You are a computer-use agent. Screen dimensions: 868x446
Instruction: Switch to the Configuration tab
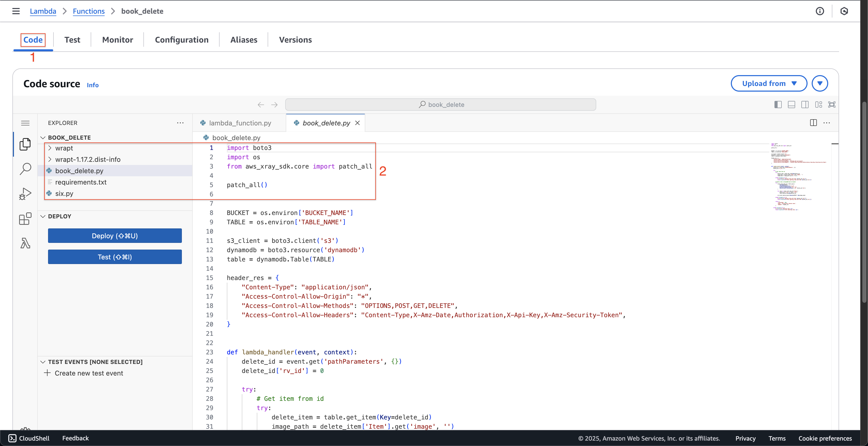[x=182, y=40]
